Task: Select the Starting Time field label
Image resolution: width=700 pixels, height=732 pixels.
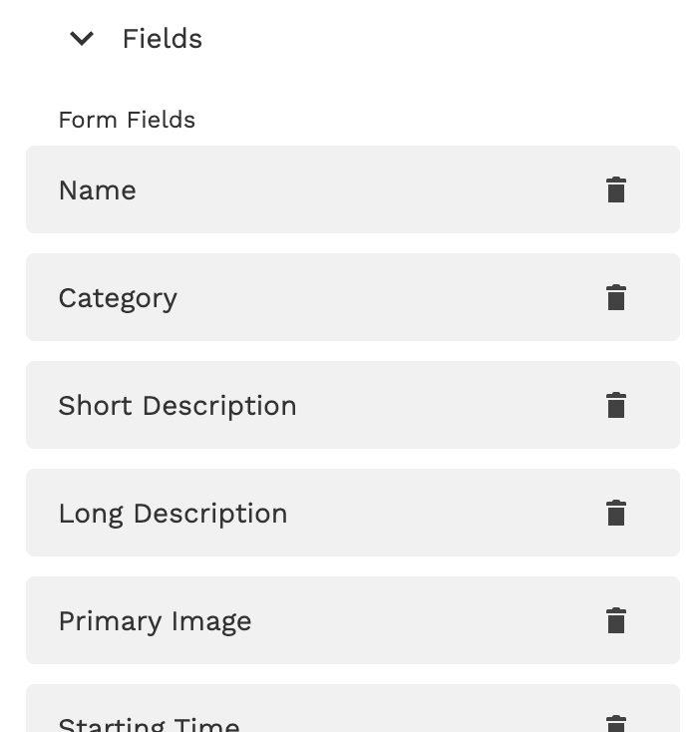Action: (x=149, y=725)
